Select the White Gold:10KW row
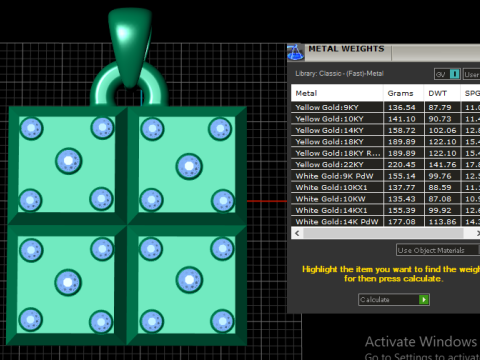This screenshot has width=480, height=360. [x=385, y=199]
